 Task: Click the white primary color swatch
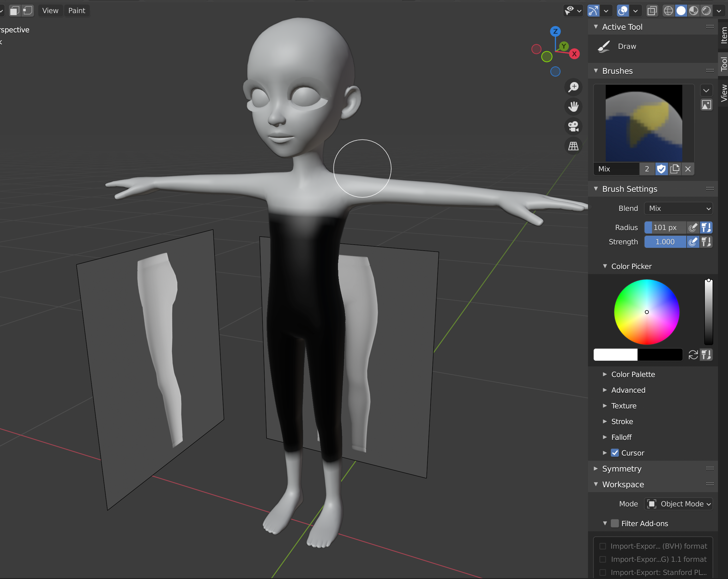pyautogui.click(x=615, y=355)
